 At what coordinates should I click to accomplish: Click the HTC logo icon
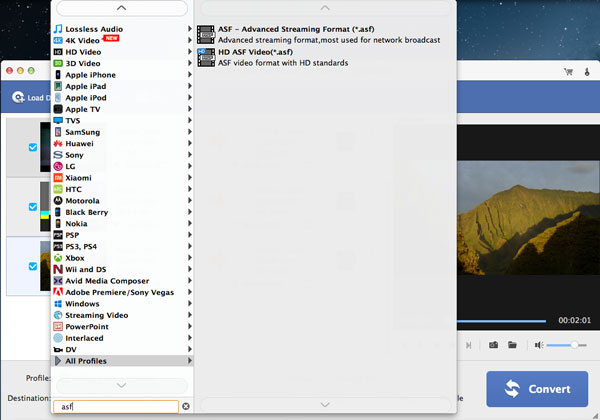click(58, 189)
